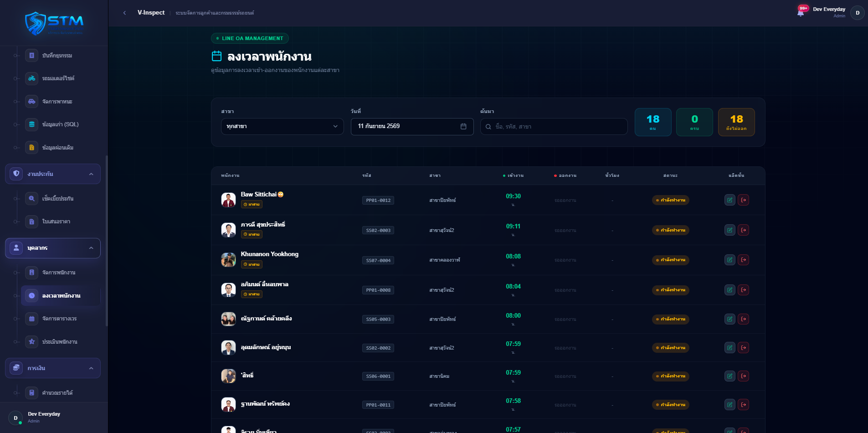Click the LINE OA MANAGEMENT badge

click(x=250, y=38)
